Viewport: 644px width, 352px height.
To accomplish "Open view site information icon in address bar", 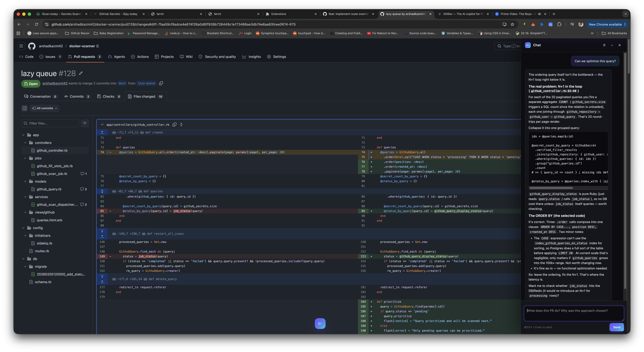I will point(47,24).
